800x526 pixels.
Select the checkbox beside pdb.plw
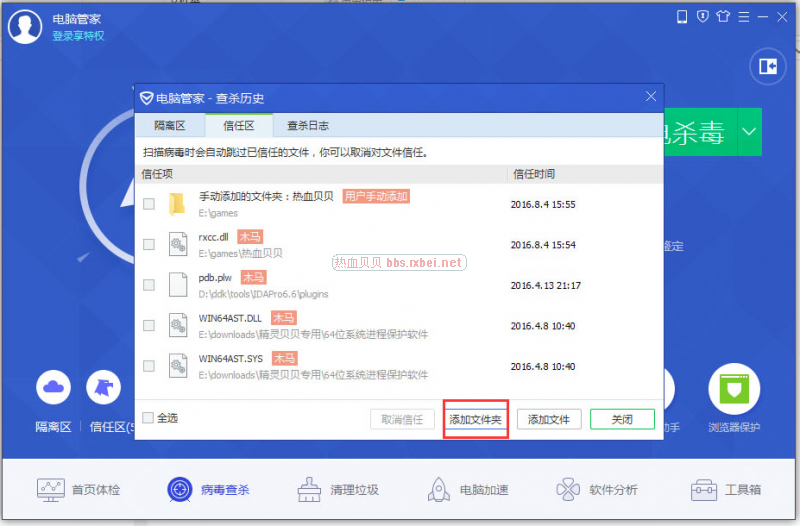point(149,285)
